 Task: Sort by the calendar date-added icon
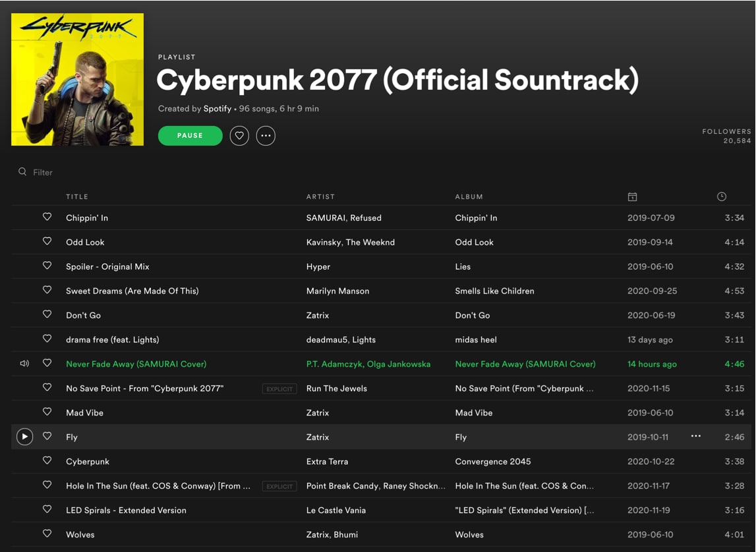632,197
